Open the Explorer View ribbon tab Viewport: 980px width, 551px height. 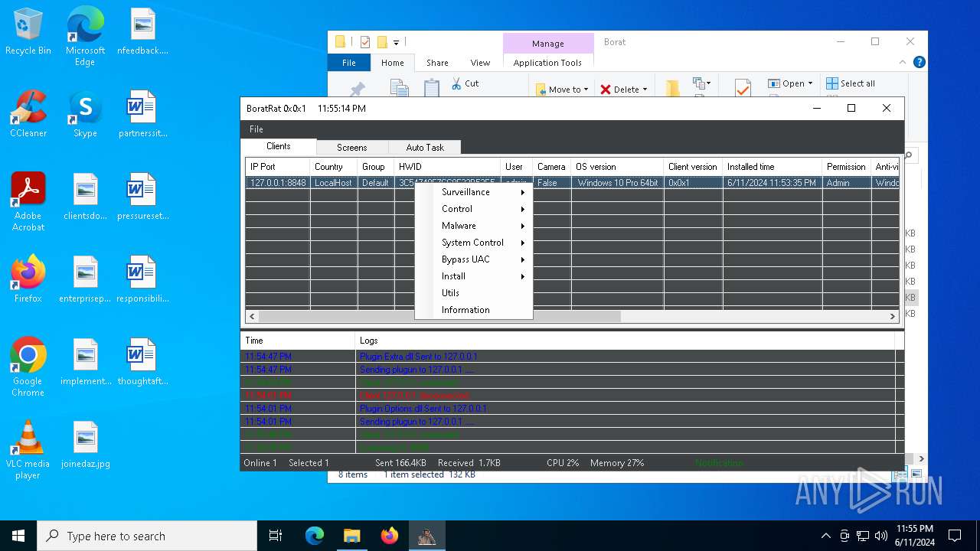pyautogui.click(x=480, y=63)
